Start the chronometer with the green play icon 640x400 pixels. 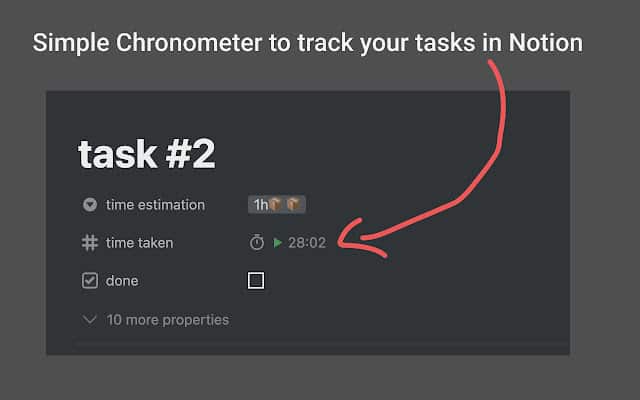pyautogui.click(x=277, y=243)
